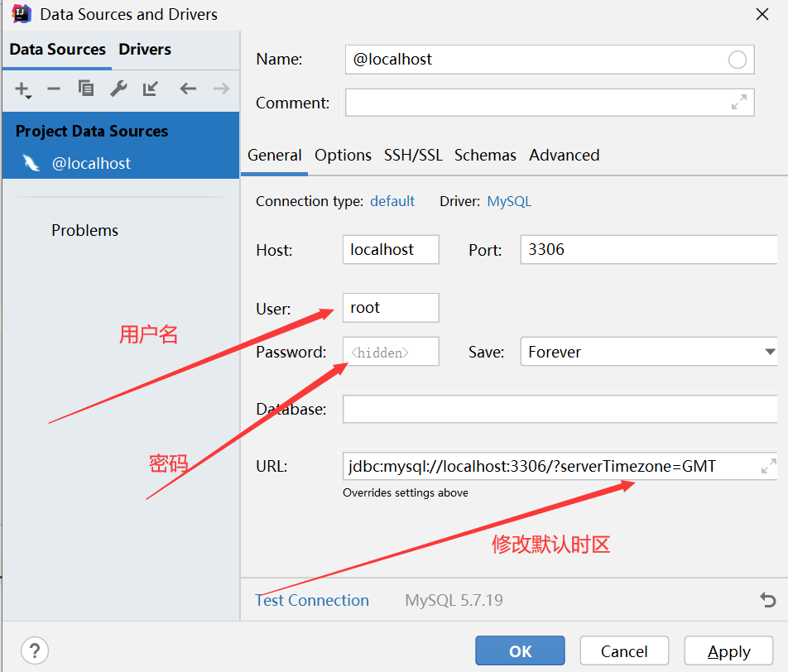The image size is (788, 672).
Task: Select the General tab
Action: tap(275, 156)
